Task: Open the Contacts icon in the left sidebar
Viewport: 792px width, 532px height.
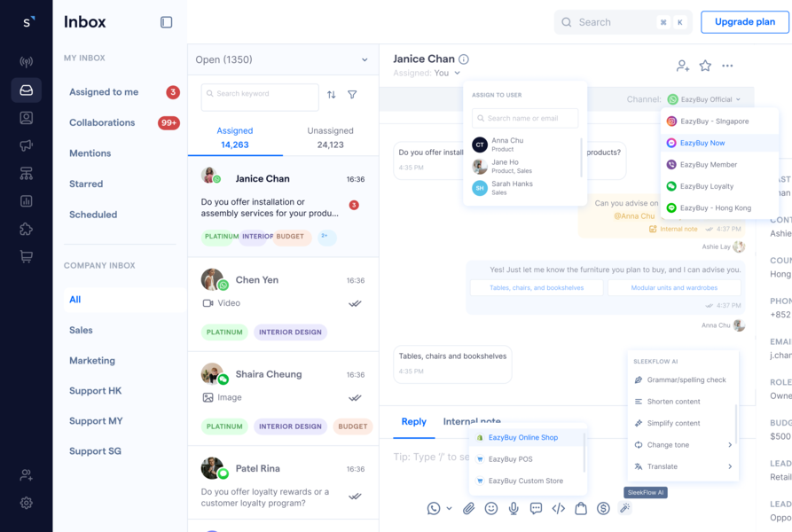Action: 27,118
